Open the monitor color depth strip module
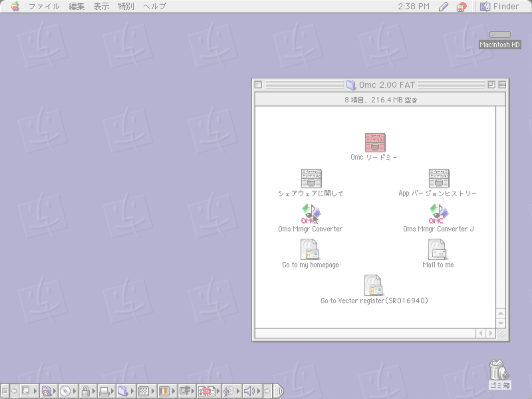Image resolution: width=532 pixels, height=399 pixels. [167, 391]
